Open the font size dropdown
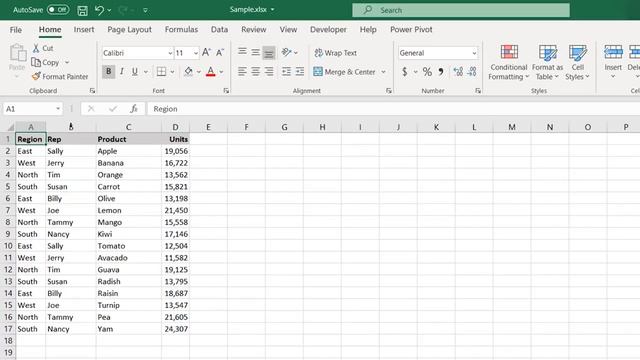 [x=196, y=53]
